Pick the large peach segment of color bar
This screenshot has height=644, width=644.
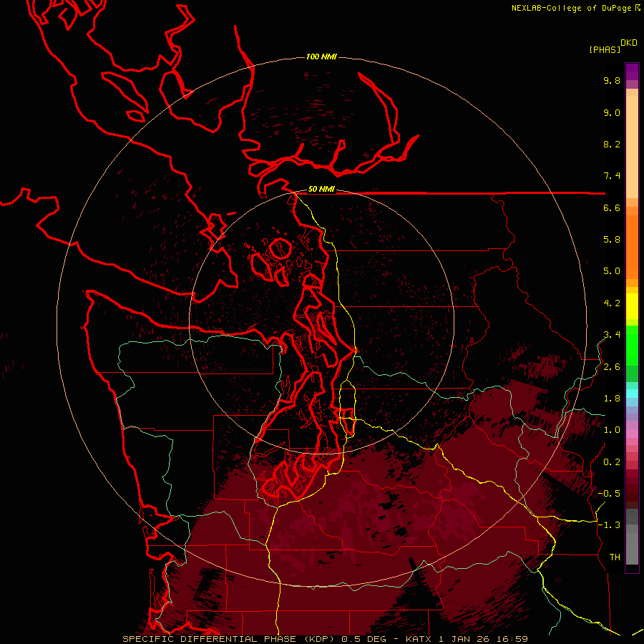(x=632, y=147)
